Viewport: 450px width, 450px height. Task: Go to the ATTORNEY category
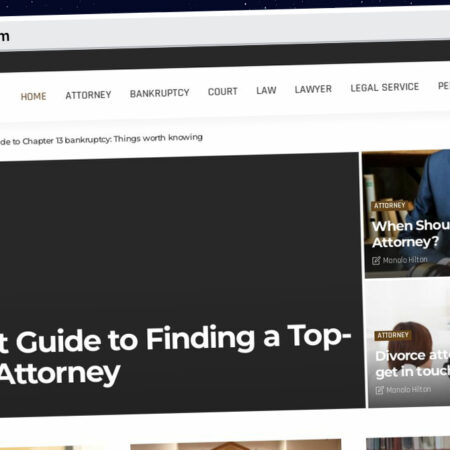[x=88, y=95]
